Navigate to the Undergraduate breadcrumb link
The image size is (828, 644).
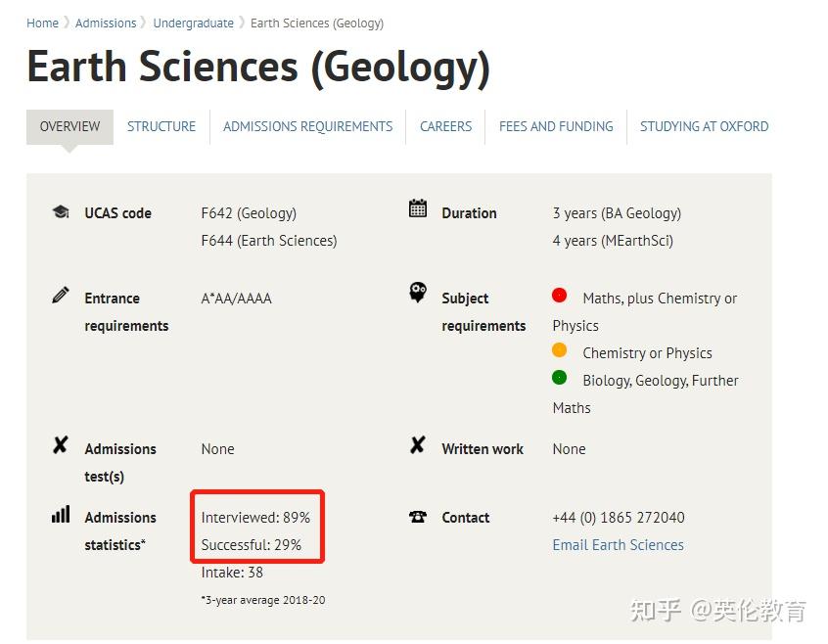pyautogui.click(x=193, y=23)
